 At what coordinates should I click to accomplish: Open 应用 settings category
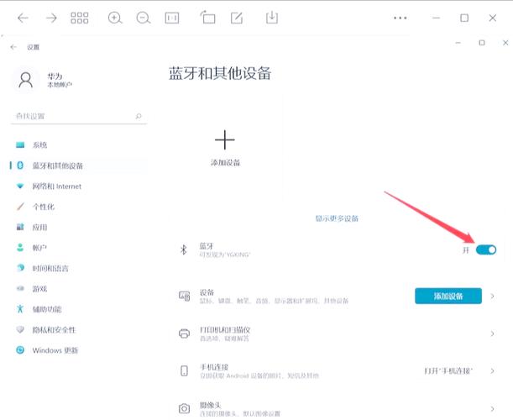click(79, 227)
